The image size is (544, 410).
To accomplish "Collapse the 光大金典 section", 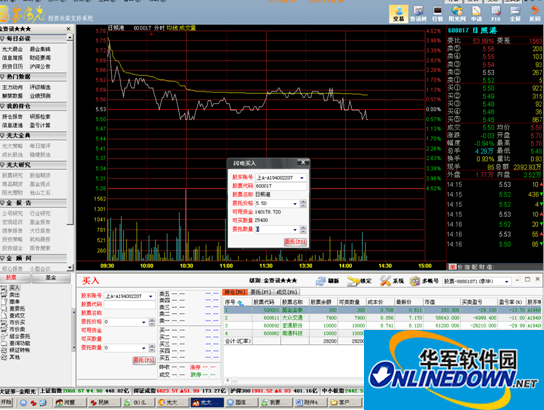I will (3, 135).
